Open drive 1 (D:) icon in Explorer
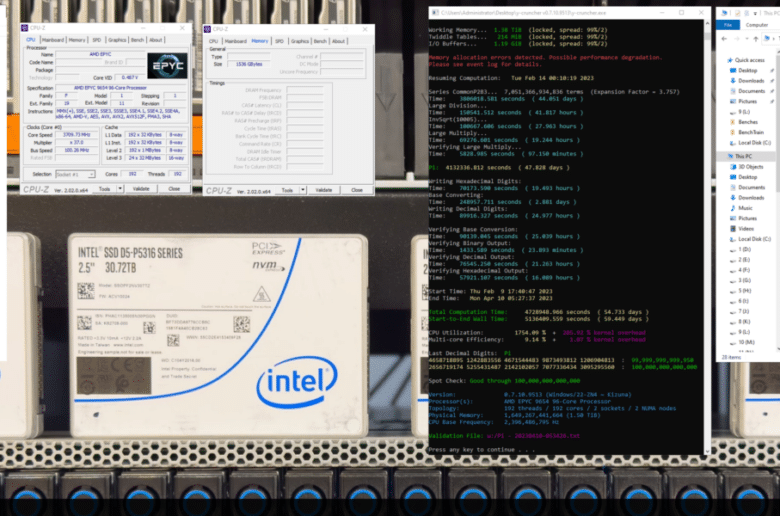 pyautogui.click(x=733, y=250)
